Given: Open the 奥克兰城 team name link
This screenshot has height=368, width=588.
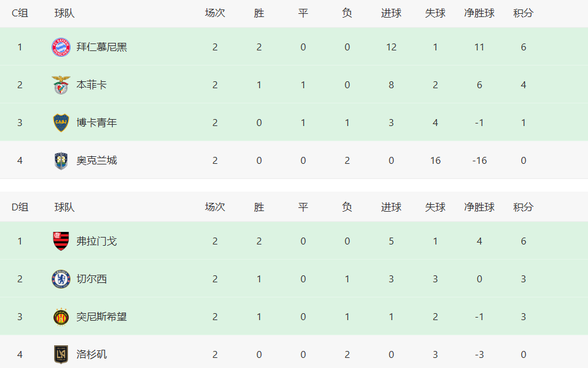Looking at the screenshot, I should point(97,161).
